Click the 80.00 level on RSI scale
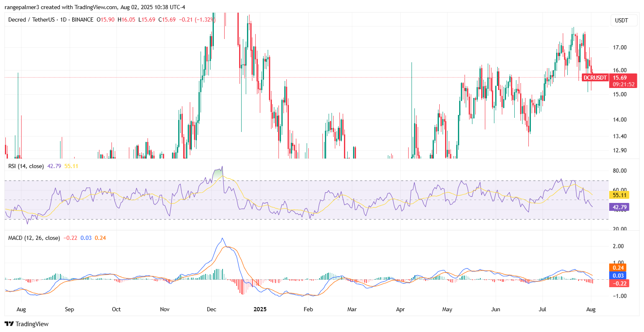Viewport: 644px width, 332px height. point(620,171)
